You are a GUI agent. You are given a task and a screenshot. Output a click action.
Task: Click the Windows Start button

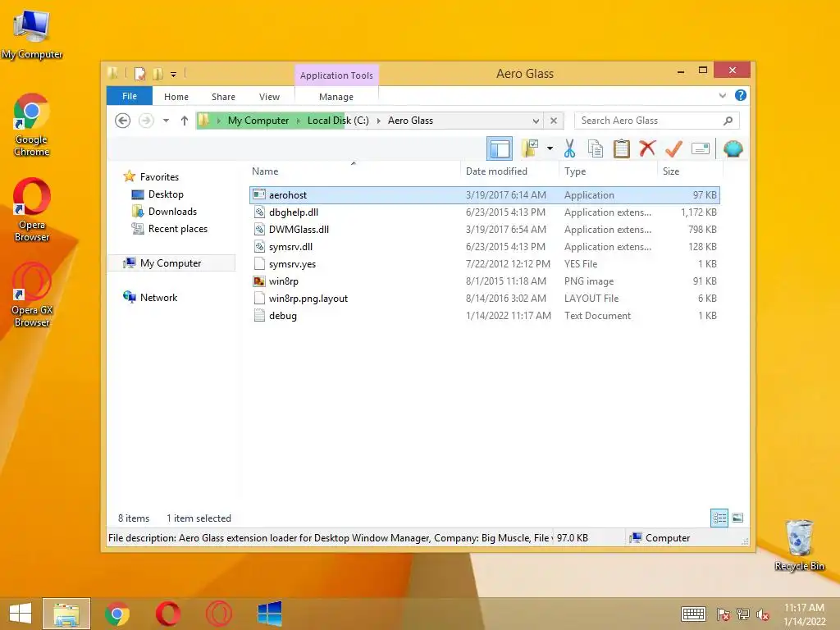point(21,614)
